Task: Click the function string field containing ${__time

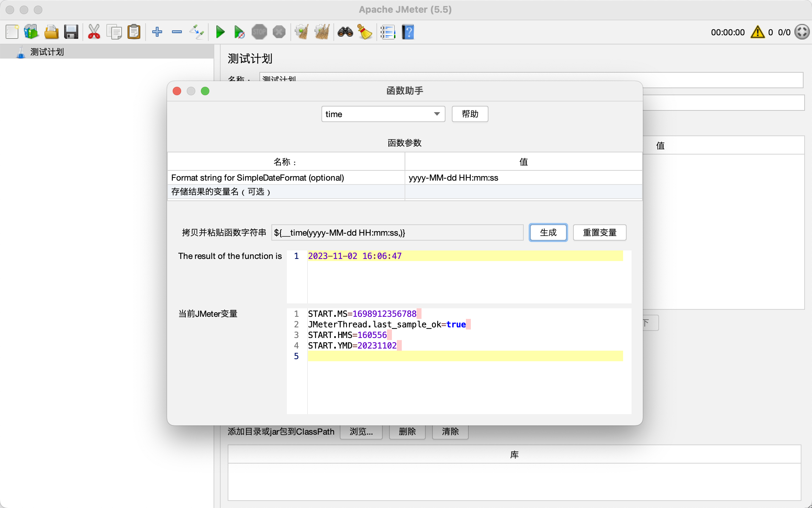Action: pyautogui.click(x=397, y=232)
